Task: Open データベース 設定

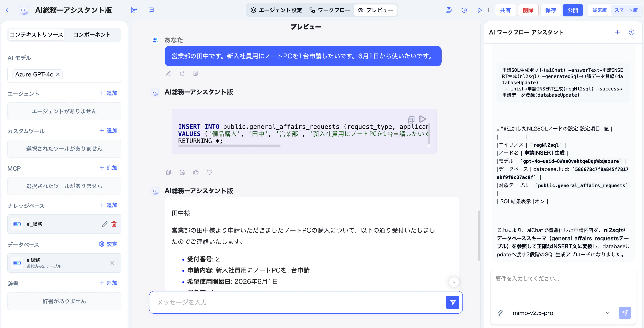Action: [108, 244]
